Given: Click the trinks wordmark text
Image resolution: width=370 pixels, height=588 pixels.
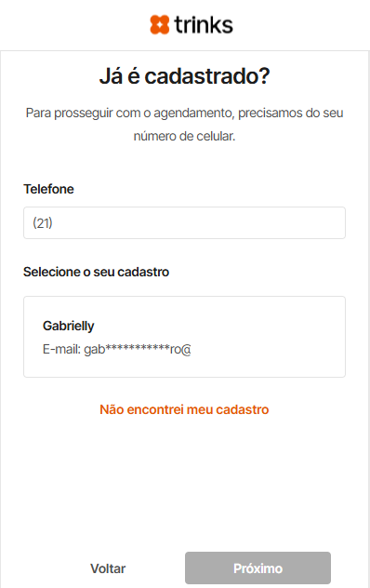Looking at the screenshot, I should click(x=204, y=25).
